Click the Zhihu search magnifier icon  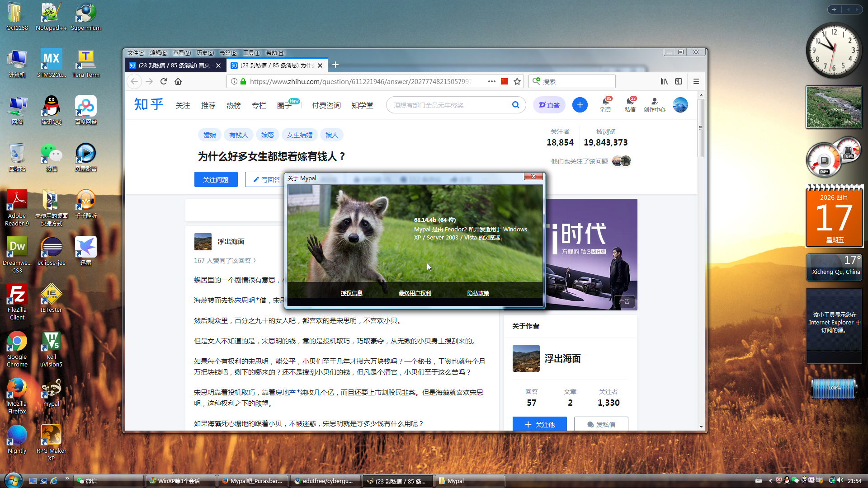515,105
